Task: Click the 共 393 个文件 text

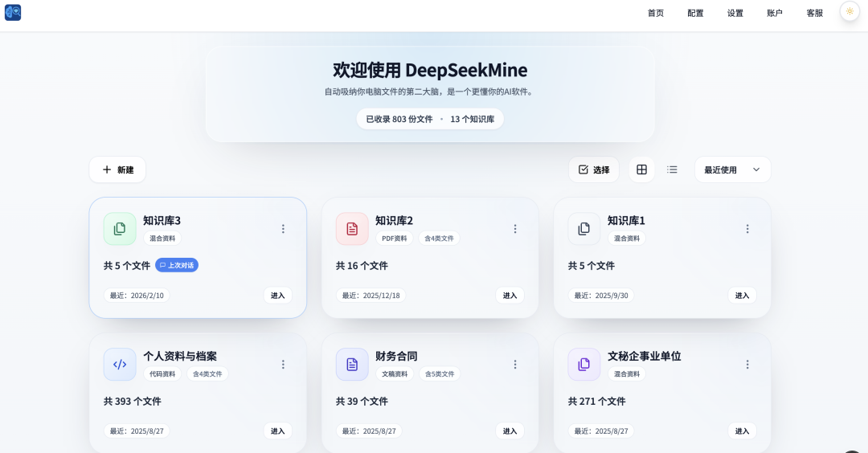Action: [x=133, y=401]
